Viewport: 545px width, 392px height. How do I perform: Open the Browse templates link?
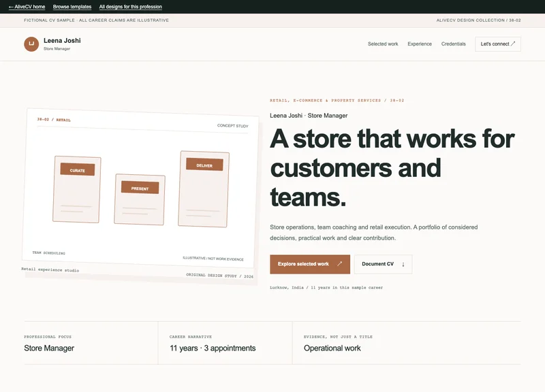click(x=72, y=7)
